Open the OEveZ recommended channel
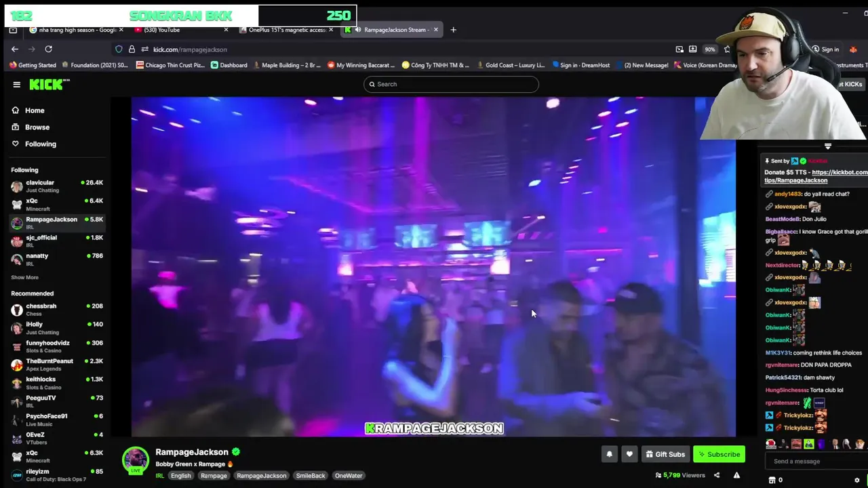 (x=57, y=437)
